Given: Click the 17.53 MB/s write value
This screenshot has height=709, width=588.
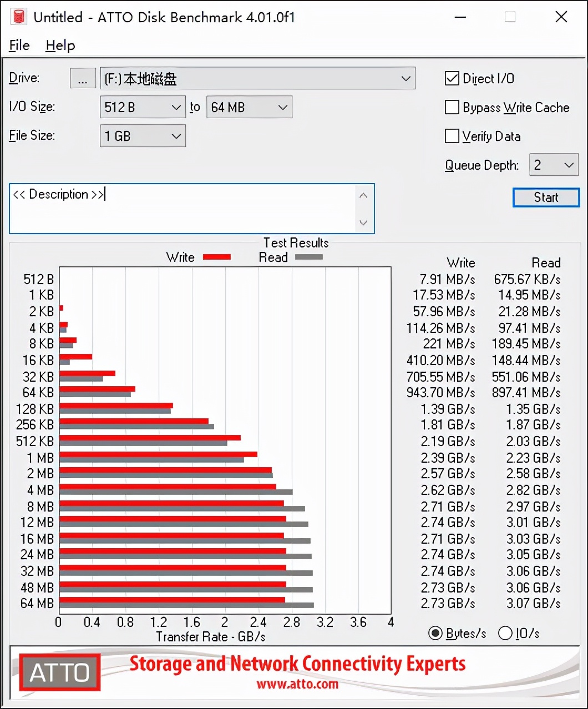Looking at the screenshot, I should tap(444, 295).
